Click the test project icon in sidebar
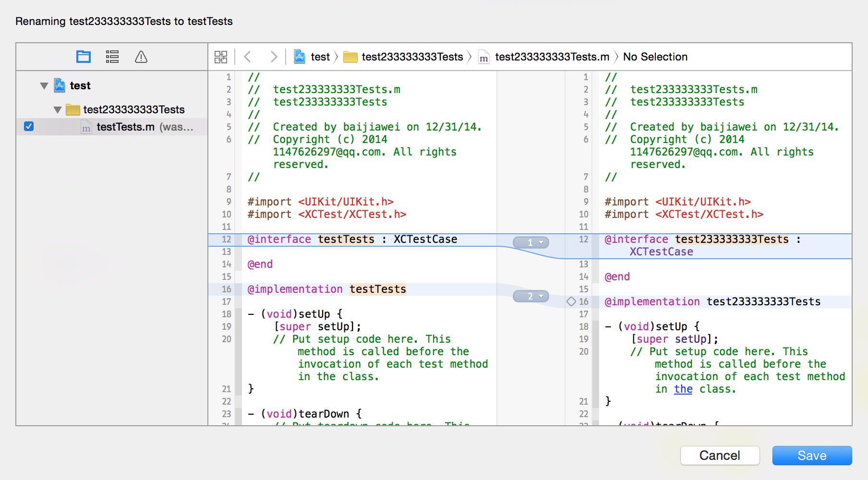The image size is (868, 480). click(60, 85)
